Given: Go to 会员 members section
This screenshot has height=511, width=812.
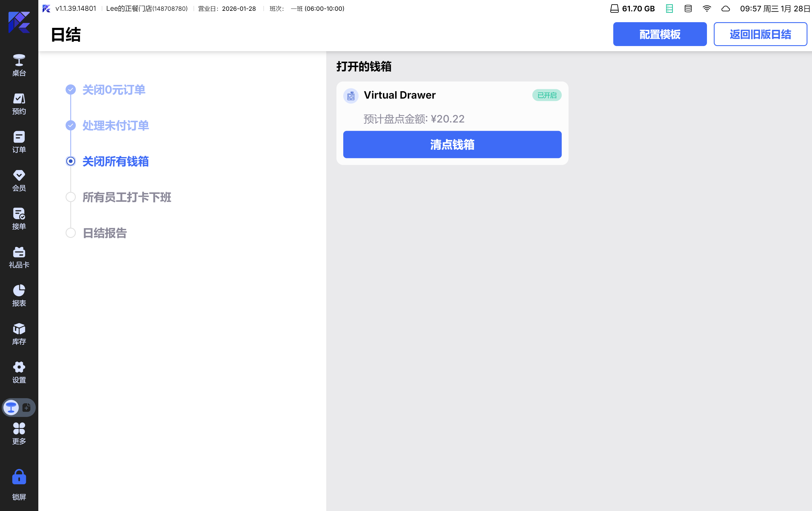Looking at the screenshot, I should (x=19, y=180).
